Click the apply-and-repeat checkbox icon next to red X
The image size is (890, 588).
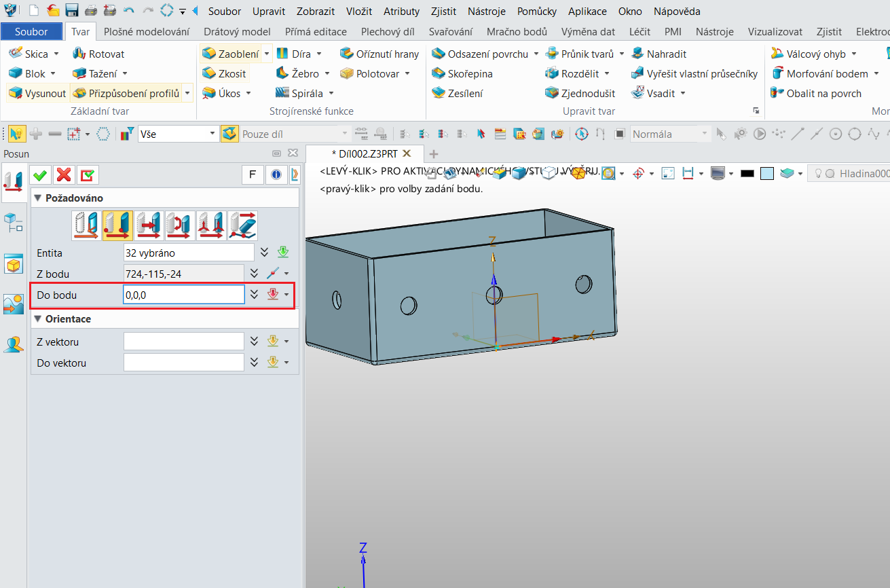[88, 175]
